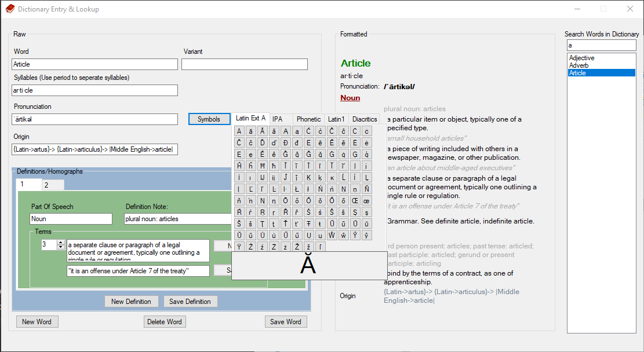Insert the Ð character from the symbol grid
Viewport: 644px width, 352px height.
tap(284, 142)
